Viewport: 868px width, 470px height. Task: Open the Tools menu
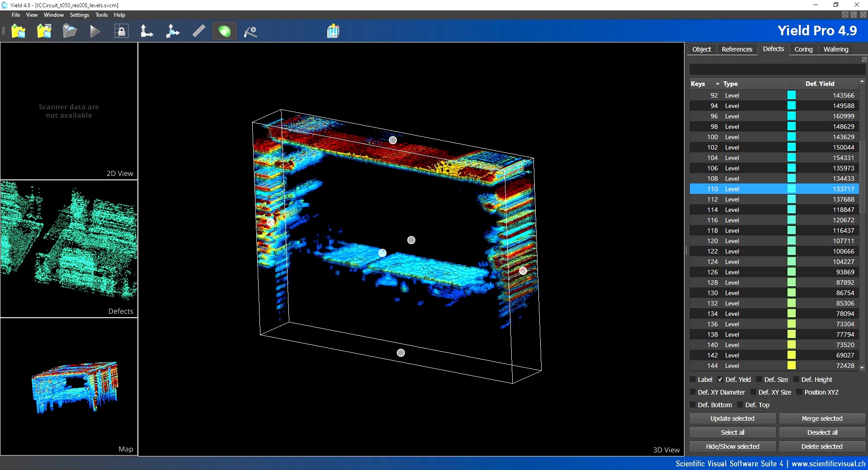pyautogui.click(x=101, y=15)
